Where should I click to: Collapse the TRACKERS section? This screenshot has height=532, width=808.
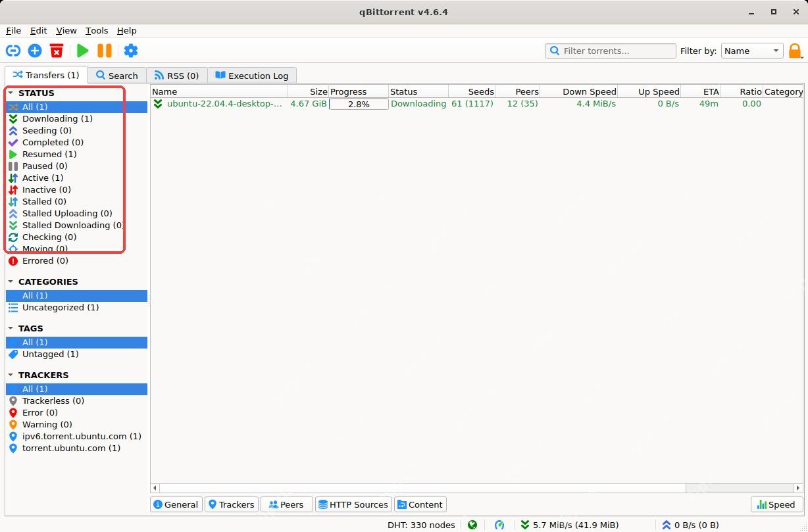11,375
